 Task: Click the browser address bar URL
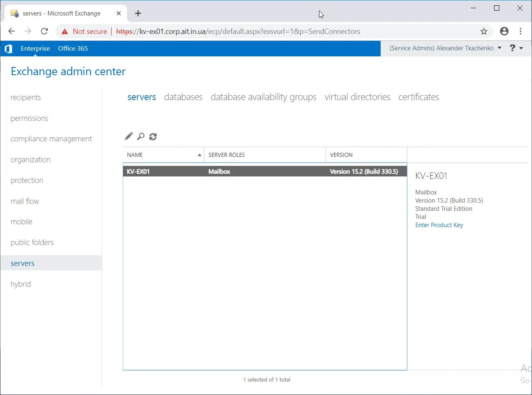(238, 31)
